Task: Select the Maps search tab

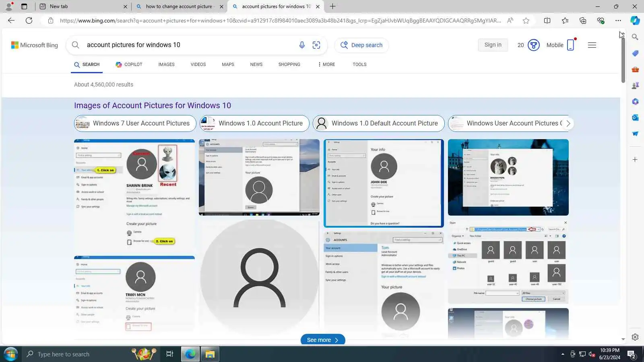Action: point(228,64)
